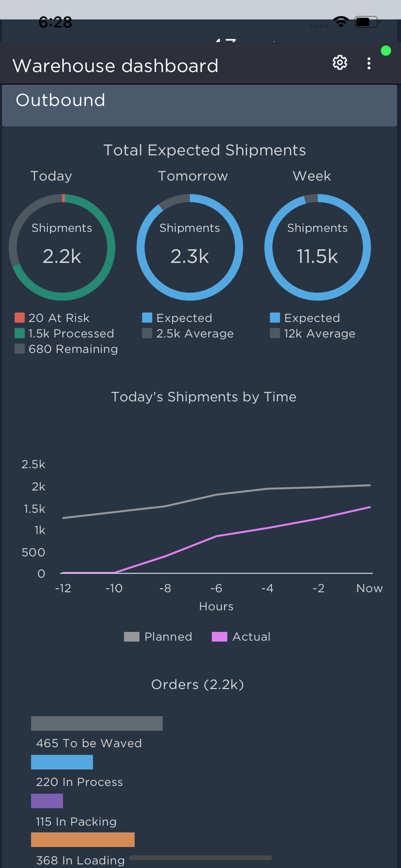
Task: Tap the Wi-Fi status icon
Action: pos(341,21)
